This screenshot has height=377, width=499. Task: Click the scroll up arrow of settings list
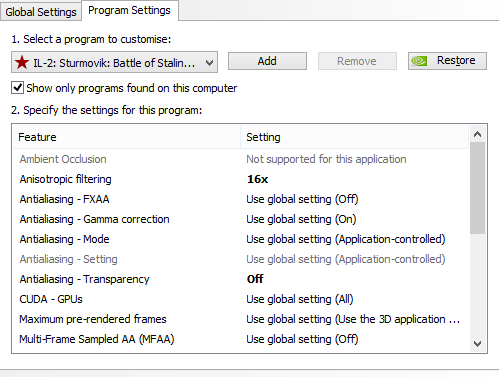tap(477, 134)
